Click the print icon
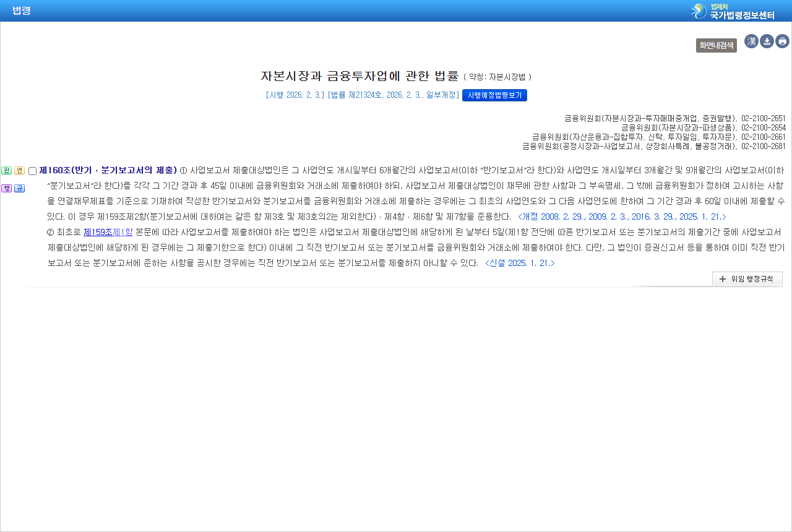 click(x=782, y=41)
